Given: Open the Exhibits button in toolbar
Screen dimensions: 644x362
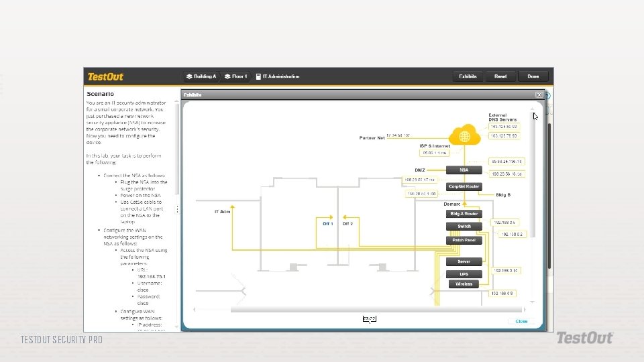Looking at the screenshot, I should pyautogui.click(x=468, y=76).
